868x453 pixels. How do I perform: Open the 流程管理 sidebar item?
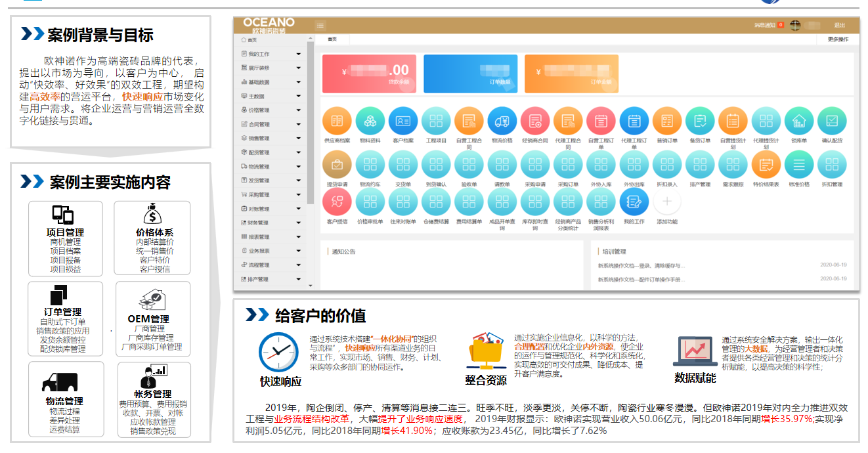[x=270, y=265]
